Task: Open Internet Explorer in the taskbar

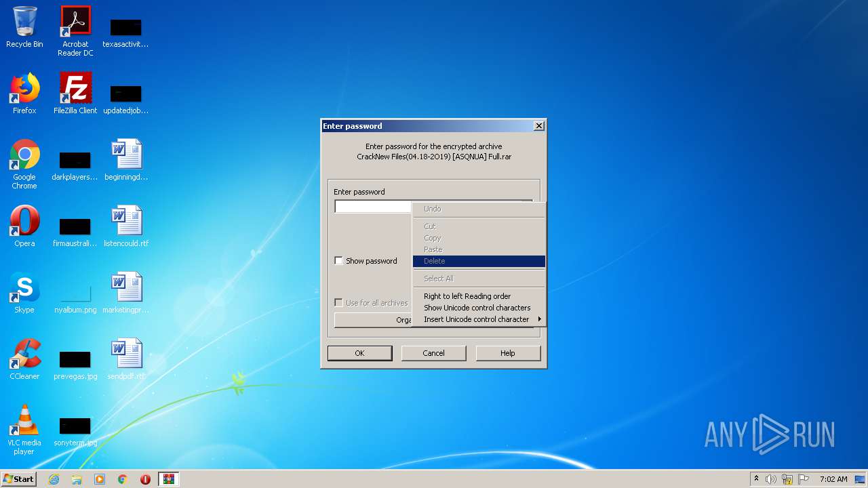Action: pyautogui.click(x=54, y=479)
